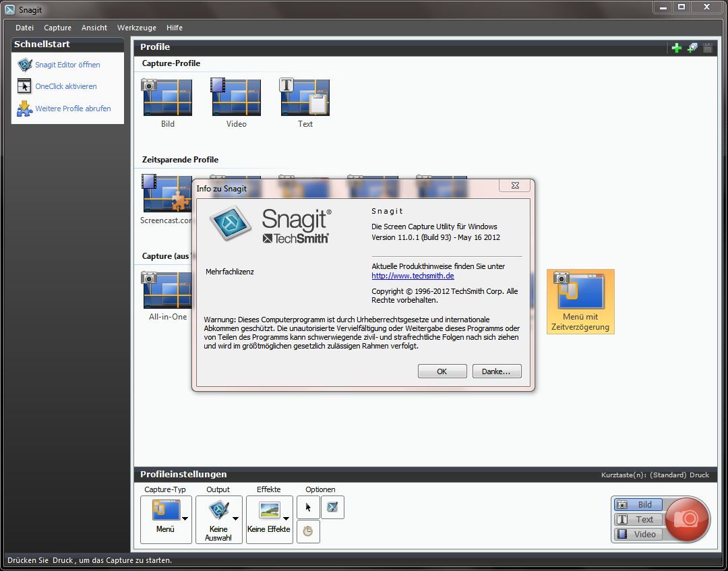Click the Capture-Profile heading

point(171,63)
